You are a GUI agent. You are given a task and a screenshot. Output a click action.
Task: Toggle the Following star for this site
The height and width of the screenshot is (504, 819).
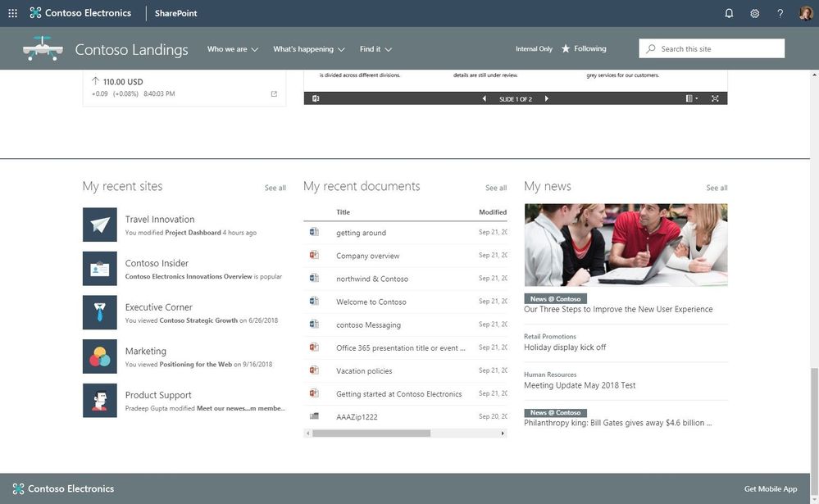click(x=565, y=48)
